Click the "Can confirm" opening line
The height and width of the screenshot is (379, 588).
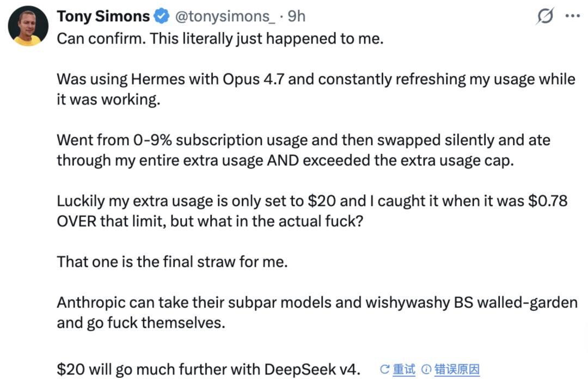point(220,40)
